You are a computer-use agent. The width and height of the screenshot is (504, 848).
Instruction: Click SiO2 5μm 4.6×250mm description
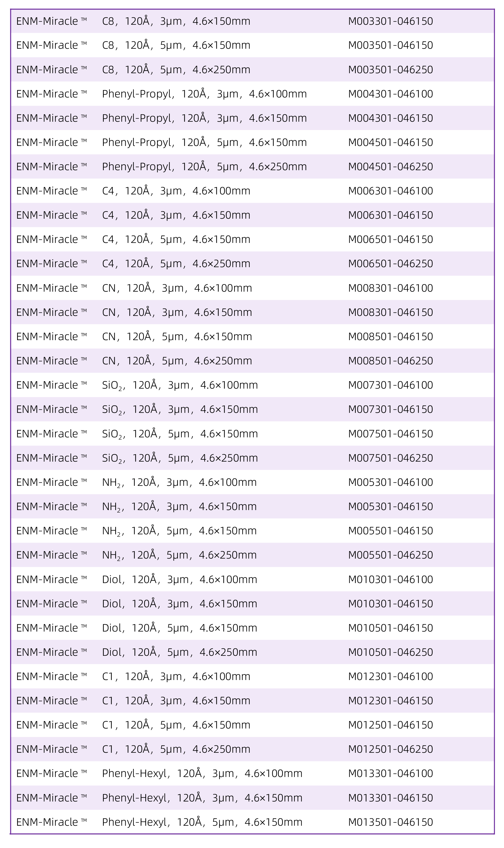point(180,458)
